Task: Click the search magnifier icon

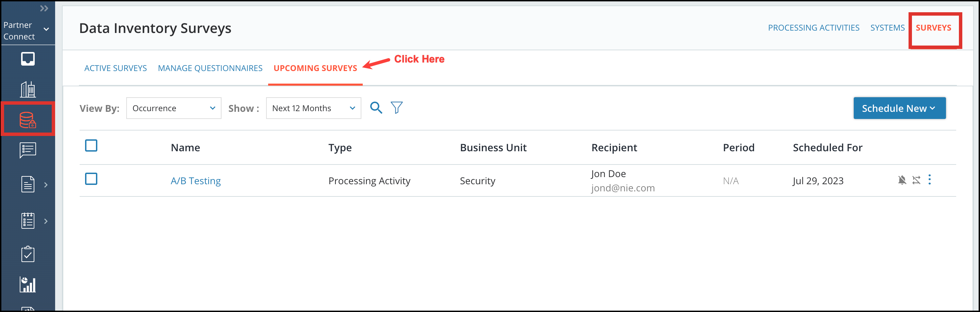Action: (x=376, y=108)
